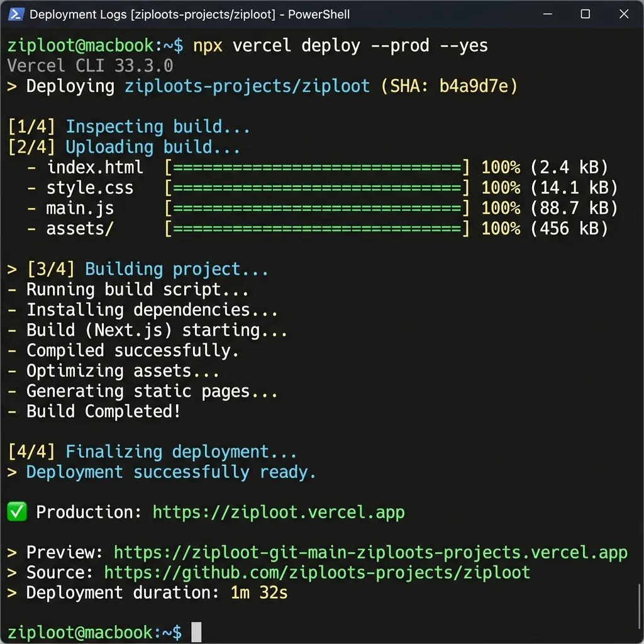Click the 'assets/' folder name
Viewport: 644px width, 644px height.
80,229
